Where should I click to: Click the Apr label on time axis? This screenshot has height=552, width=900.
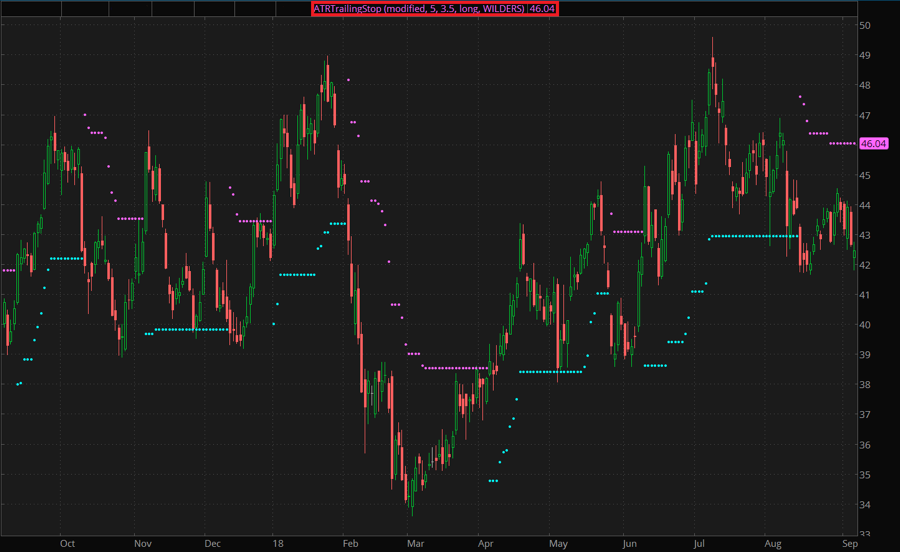tap(486, 543)
